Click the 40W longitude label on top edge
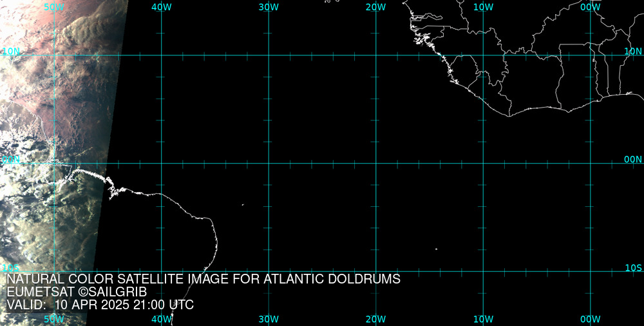 (x=162, y=7)
